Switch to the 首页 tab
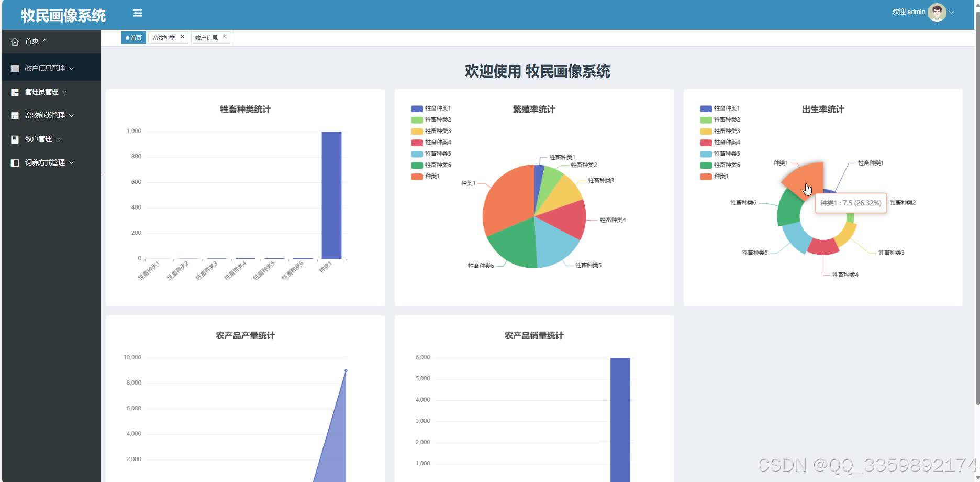This screenshot has width=980, height=482. coord(133,38)
